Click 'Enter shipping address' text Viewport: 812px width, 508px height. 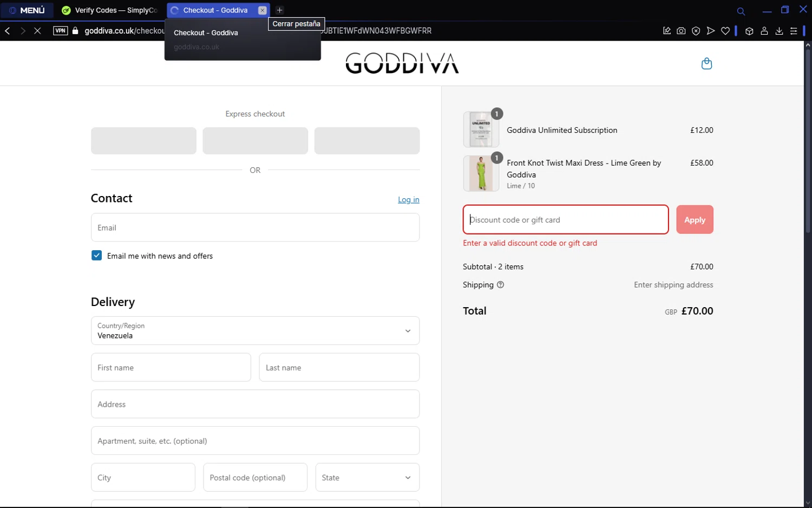coord(673,285)
